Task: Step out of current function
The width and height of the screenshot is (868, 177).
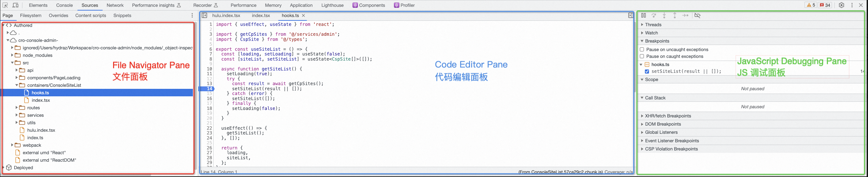Action: coord(675,15)
